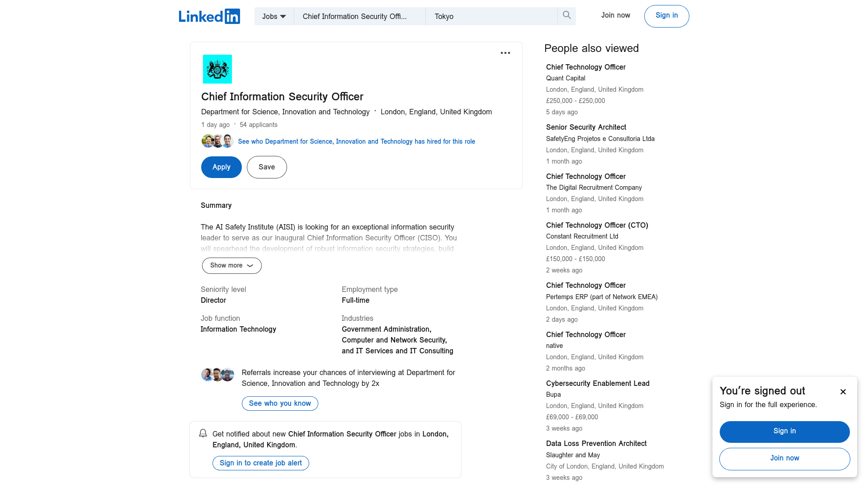This screenshot has height=488, width=868.
Task: Click Sign in to create job alert
Action: pos(261,463)
